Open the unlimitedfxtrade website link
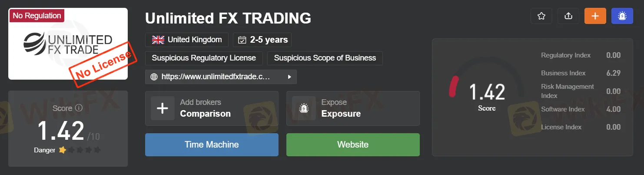644x175 pixels. tap(216, 77)
